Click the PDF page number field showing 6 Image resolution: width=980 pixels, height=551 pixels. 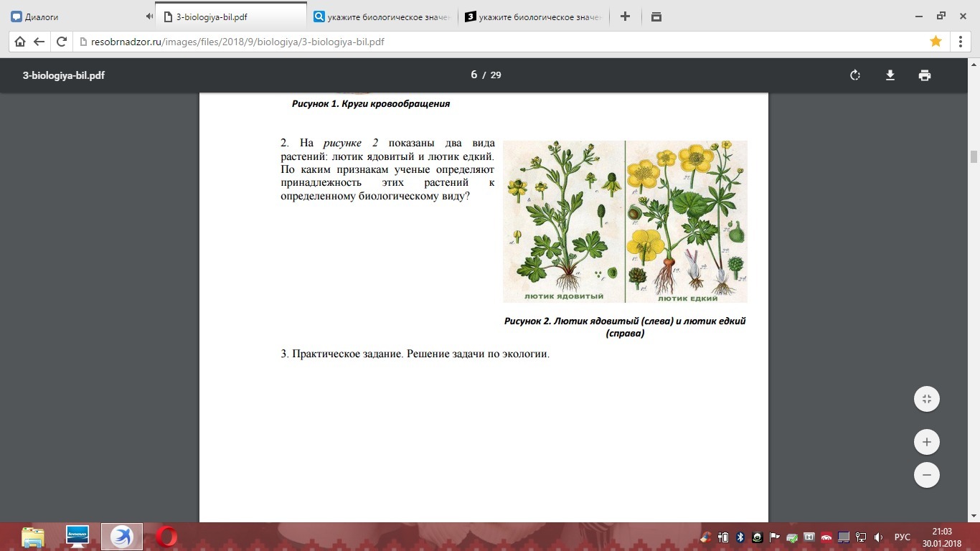tap(474, 75)
